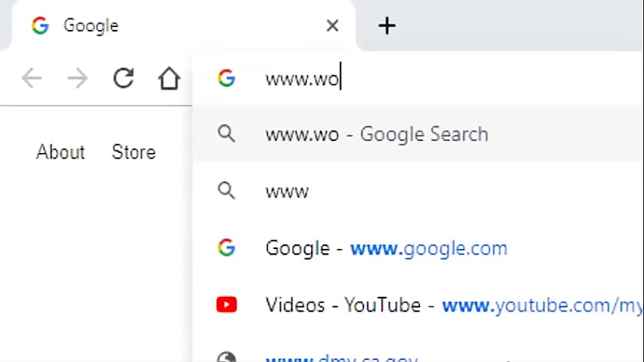
Task: Select the Google tab title
Action: tap(91, 26)
